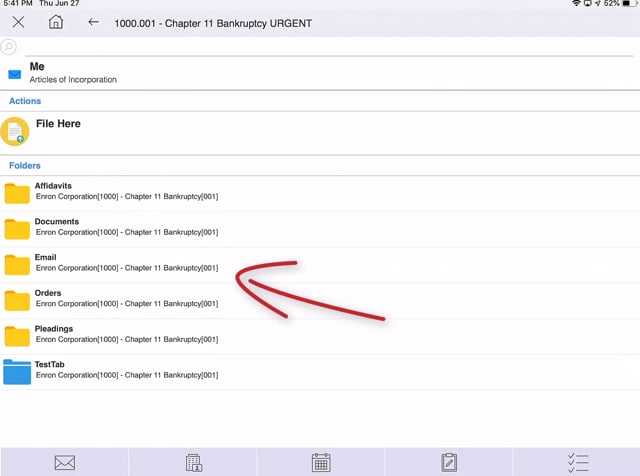Tap the Enron Corporation subtitle under Pleadings
This screenshot has width=640, height=476.
click(127, 339)
